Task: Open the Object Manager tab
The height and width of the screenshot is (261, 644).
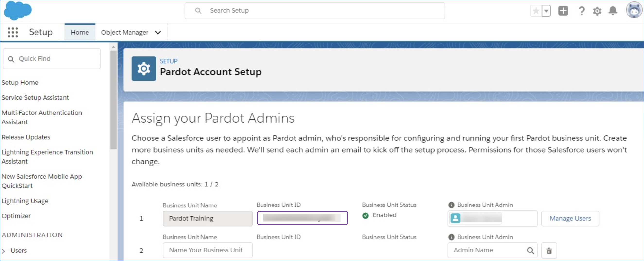Action: coord(124,32)
